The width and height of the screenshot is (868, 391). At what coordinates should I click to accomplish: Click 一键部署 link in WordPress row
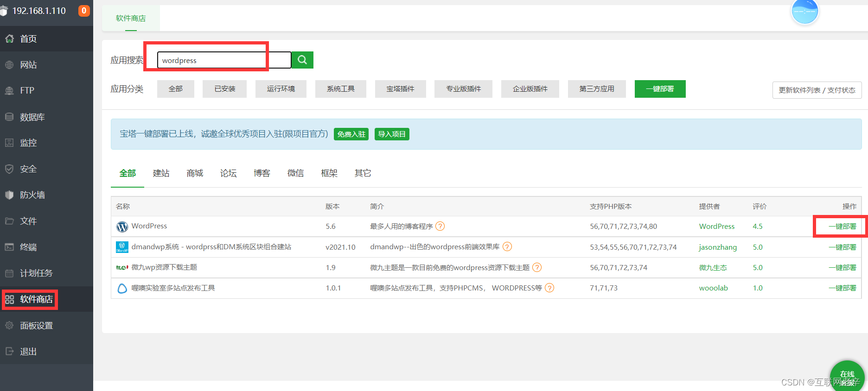[x=842, y=227]
